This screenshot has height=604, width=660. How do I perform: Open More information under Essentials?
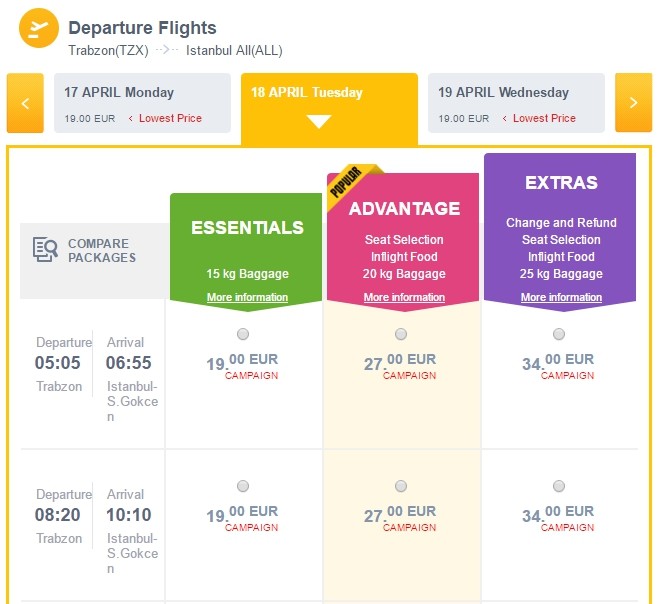pyautogui.click(x=247, y=297)
